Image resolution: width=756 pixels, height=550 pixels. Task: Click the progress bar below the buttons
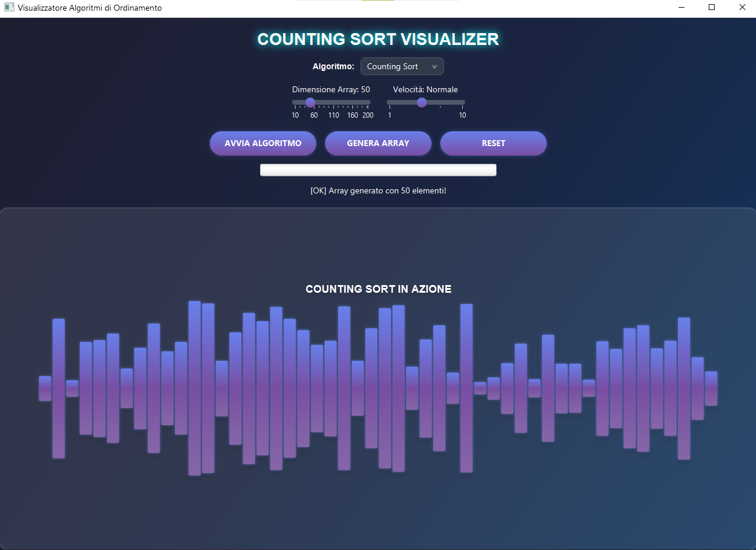[x=378, y=170]
